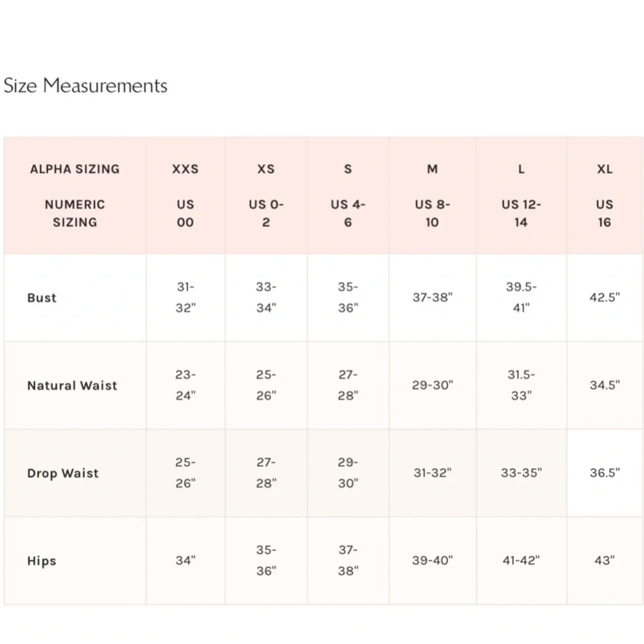Click the 29-30" natural waist cell
Viewport: 644px width, 644px height.
click(433, 385)
